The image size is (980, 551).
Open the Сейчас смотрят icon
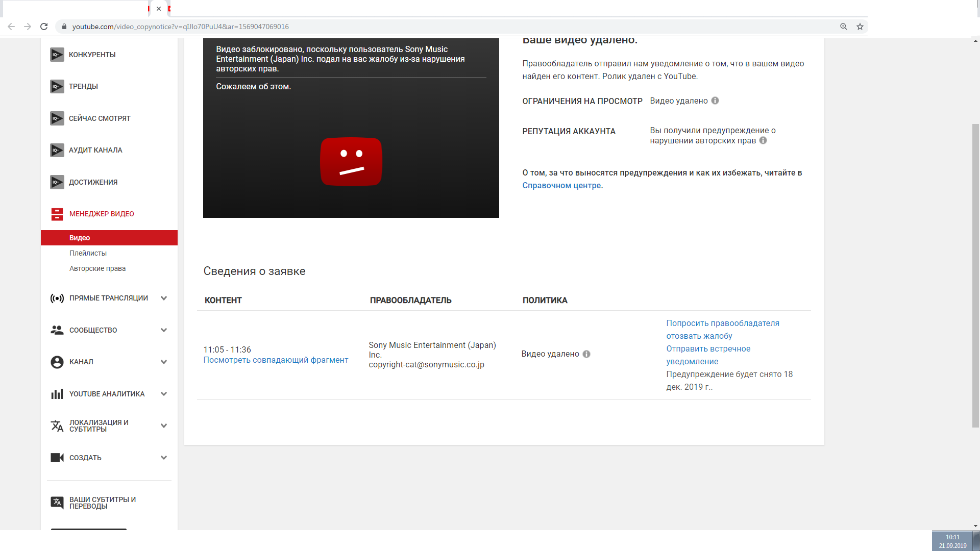57,118
